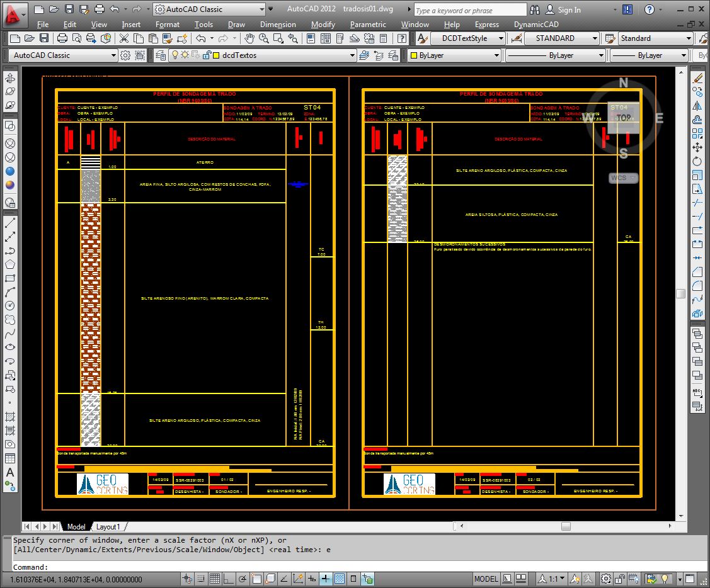The width and height of the screenshot is (710, 588).
Task: Toggle Object Snap in status bar
Action: [x=257, y=579]
